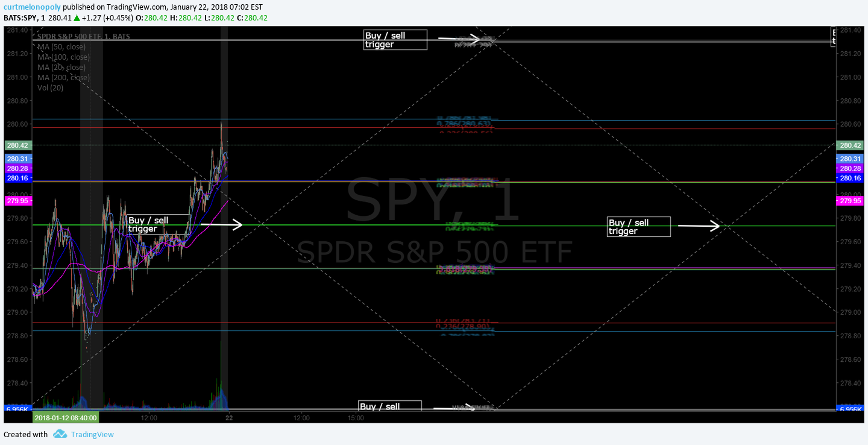Open the TradingView link in the footer

tap(92, 434)
